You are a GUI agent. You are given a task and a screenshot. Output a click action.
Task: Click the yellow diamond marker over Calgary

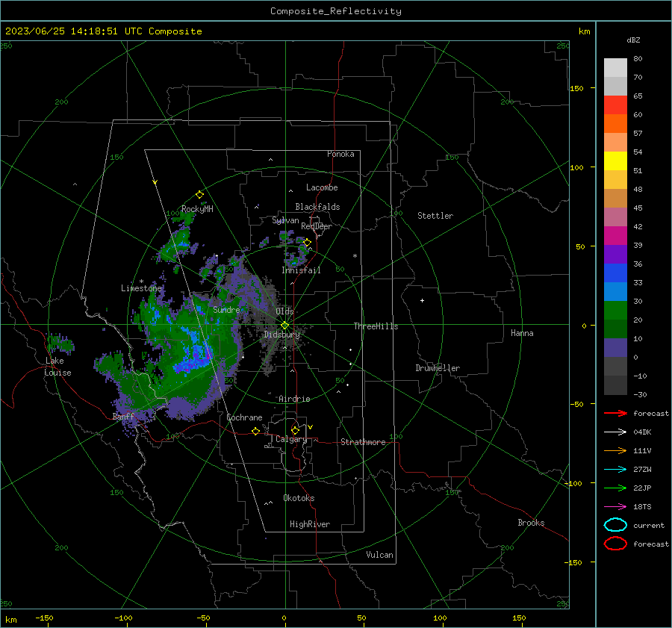click(x=295, y=430)
